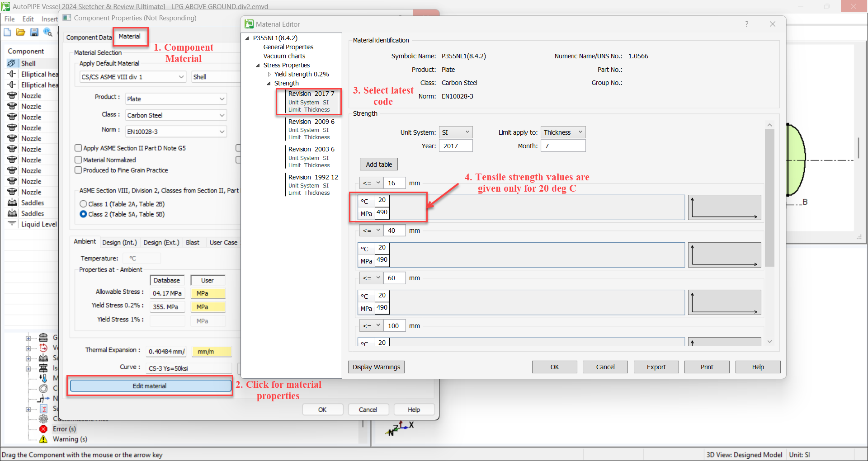Image resolution: width=868 pixels, height=461 pixels.
Task: Click the saddle-shaped tree icon in lower tree
Action: [43, 358]
